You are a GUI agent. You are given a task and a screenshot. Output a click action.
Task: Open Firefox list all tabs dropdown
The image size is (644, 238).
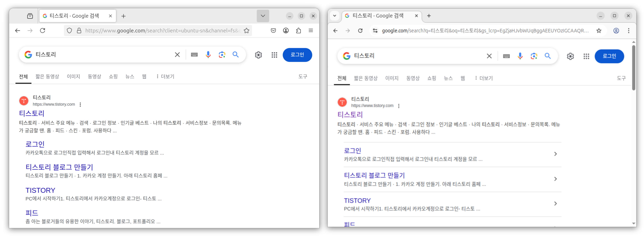pyautogui.click(x=263, y=16)
